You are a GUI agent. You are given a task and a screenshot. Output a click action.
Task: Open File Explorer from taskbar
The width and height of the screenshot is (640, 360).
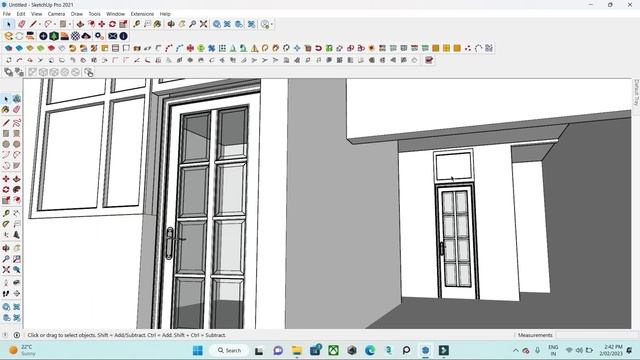tap(297, 351)
